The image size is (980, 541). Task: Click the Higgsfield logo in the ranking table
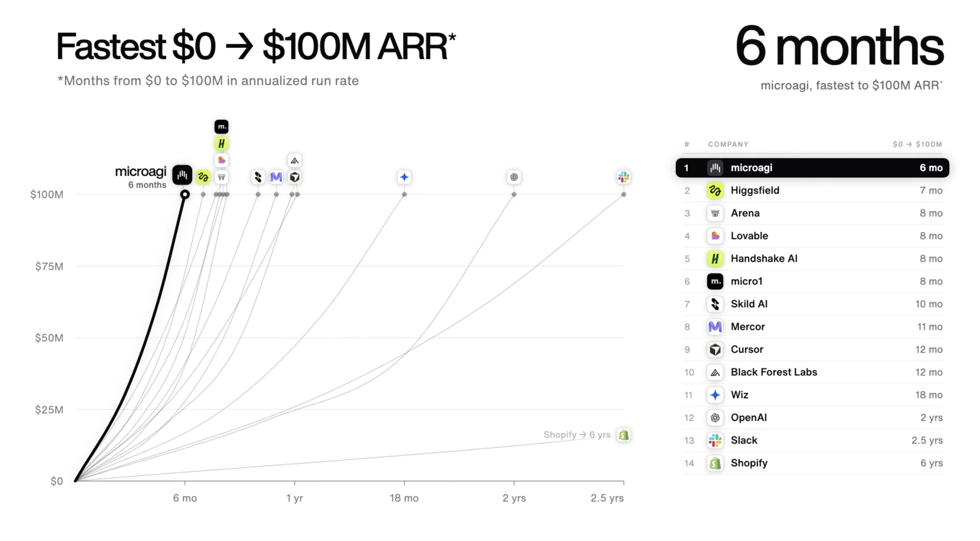[715, 191]
